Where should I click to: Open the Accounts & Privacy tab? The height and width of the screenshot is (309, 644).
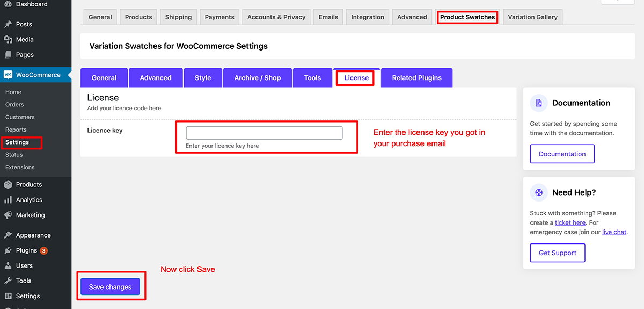coord(276,17)
